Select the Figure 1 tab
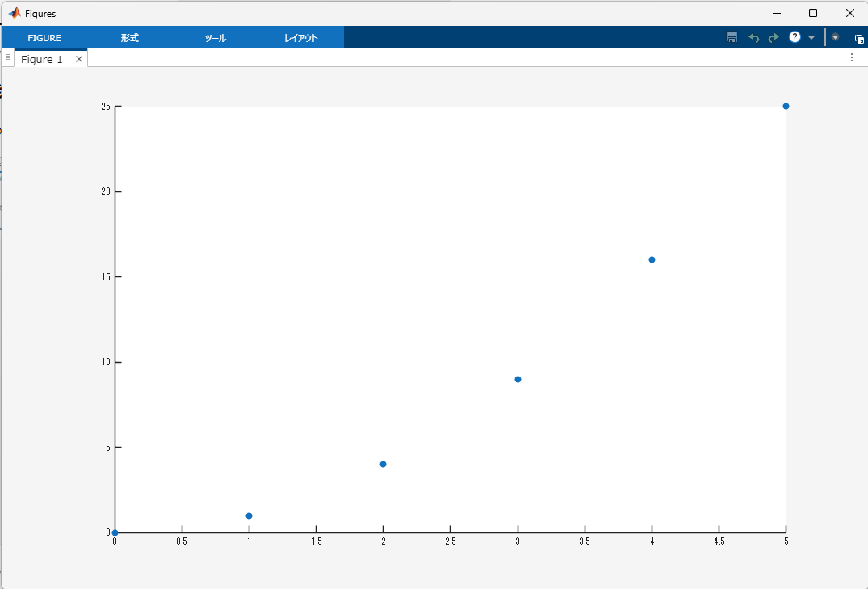 40,58
